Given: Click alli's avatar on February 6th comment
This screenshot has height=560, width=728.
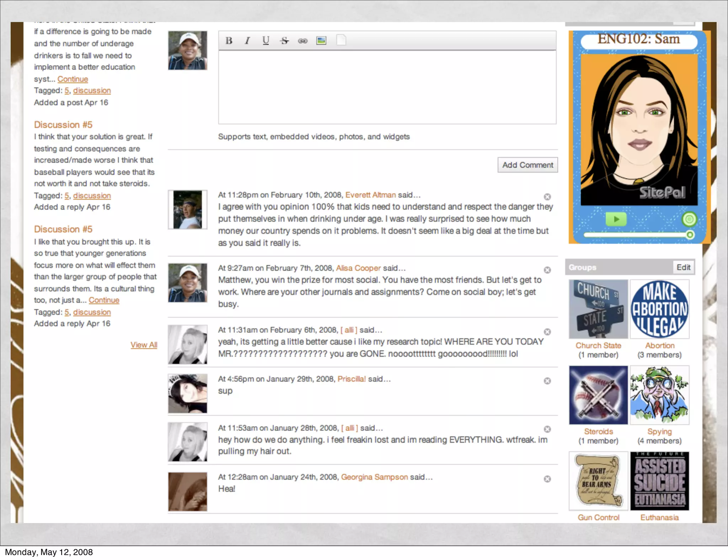Looking at the screenshot, I should coord(188,344).
